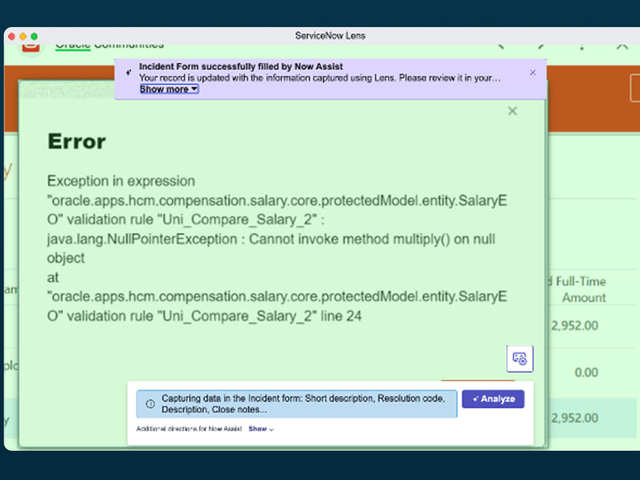
Task: Close the Error dialog
Action: (512, 111)
